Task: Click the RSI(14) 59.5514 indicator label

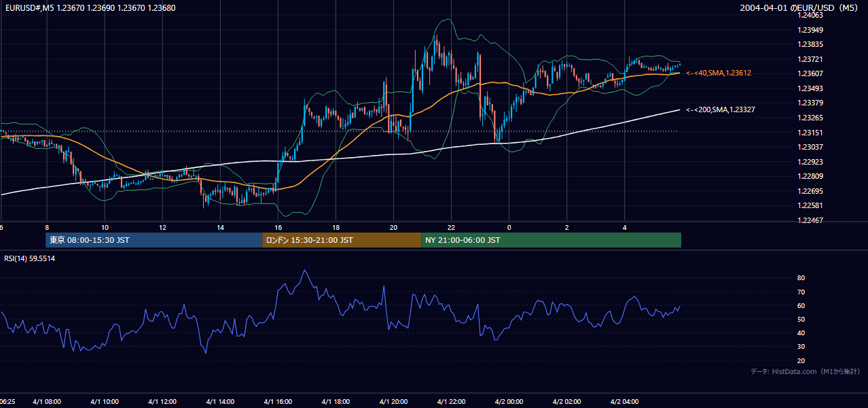Action: [30, 258]
